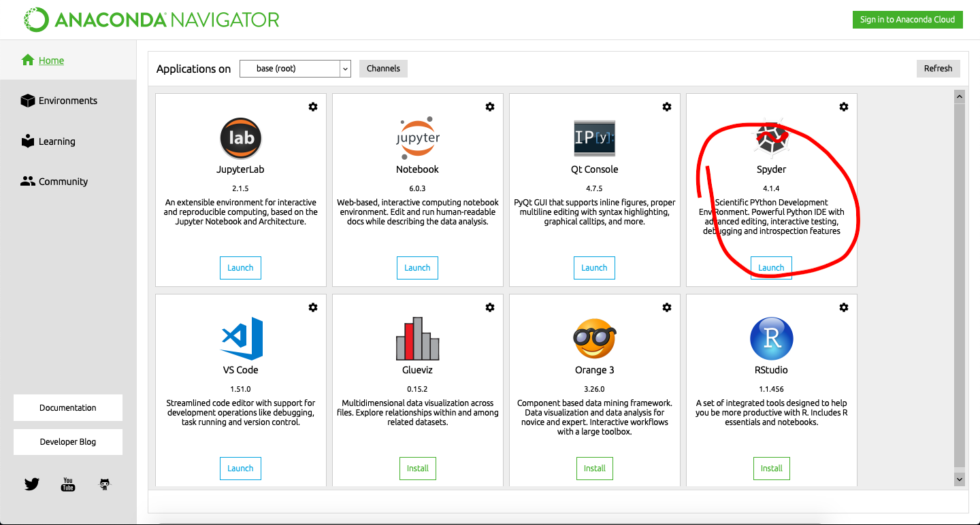Click the Spyder version text 4.1.4
The height and width of the screenshot is (525, 980).
tap(771, 188)
